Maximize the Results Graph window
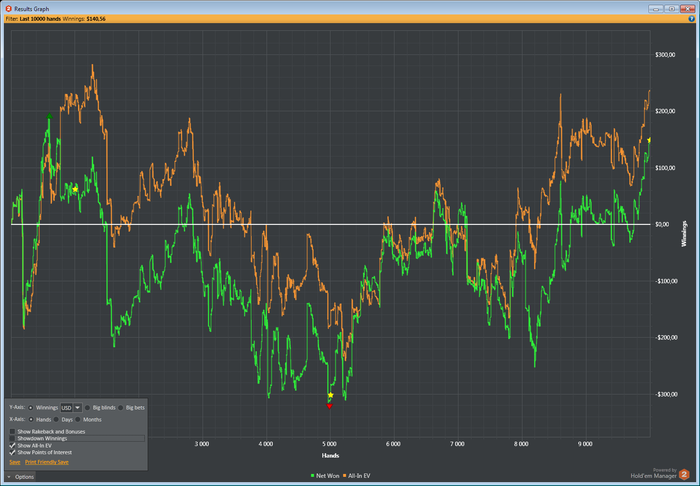This screenshot has width=700, height=486. [671, 8]
